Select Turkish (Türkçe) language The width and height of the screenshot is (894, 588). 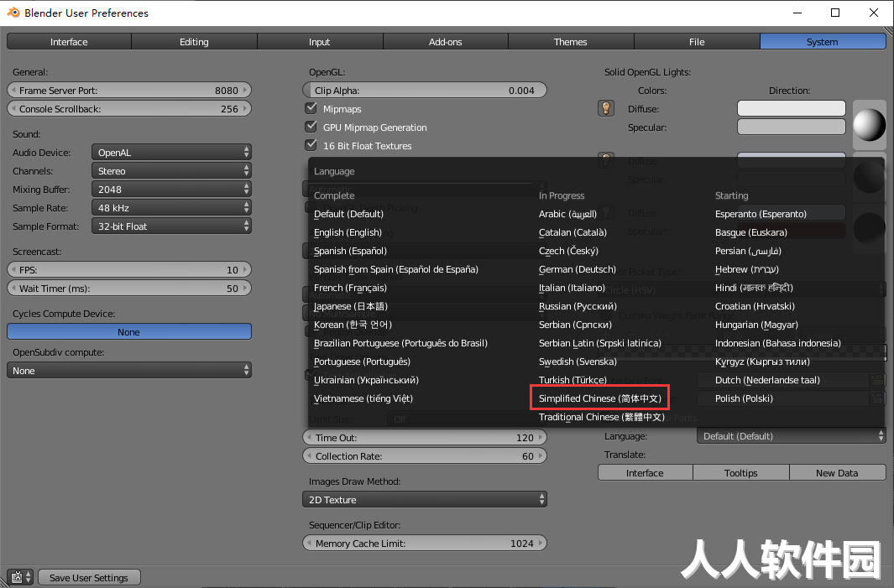click(572, 379)
